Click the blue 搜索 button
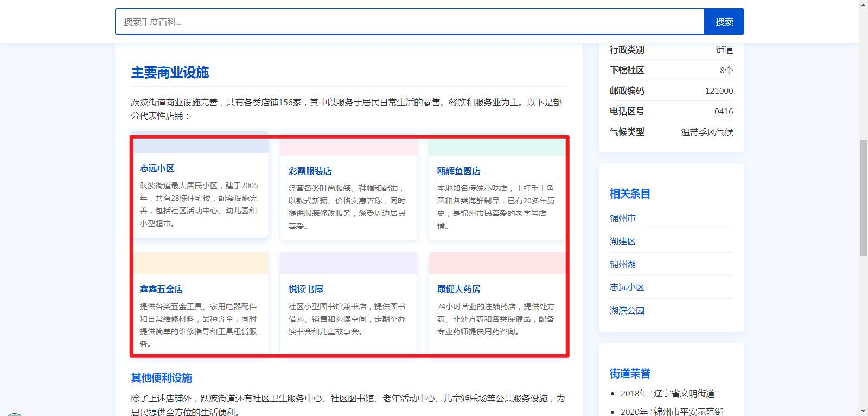This screenshot has width=868, height=416. pyautogui.click(x=724, y=22)
